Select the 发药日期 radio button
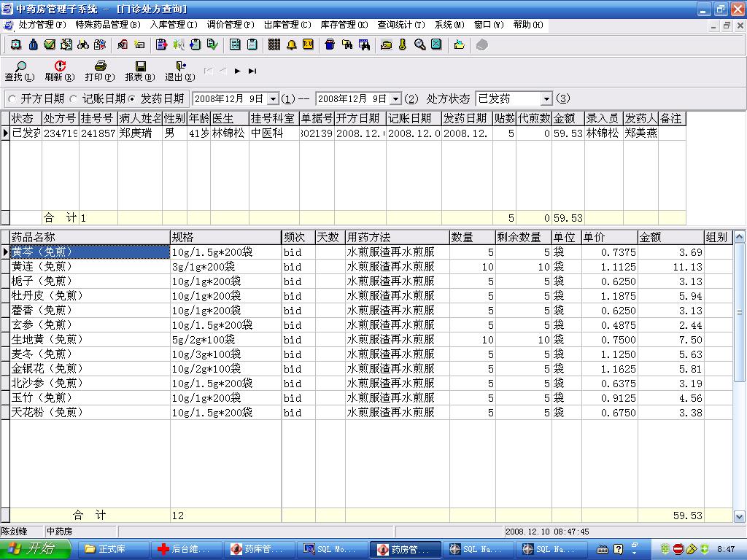This screenshot has width=747, height=560. pos(132,98)
